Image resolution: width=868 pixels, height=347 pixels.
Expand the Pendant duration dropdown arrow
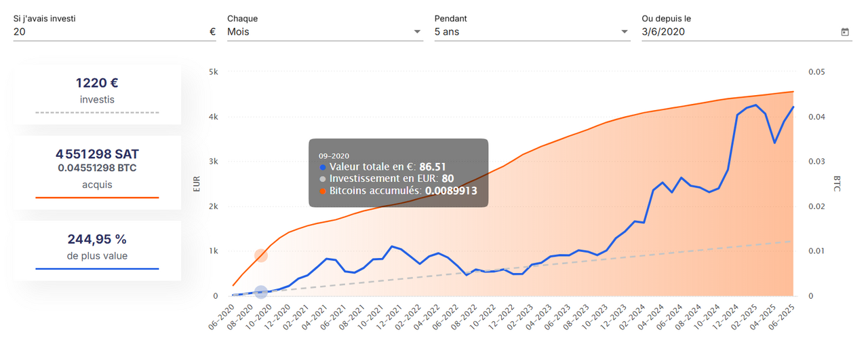(624, 32)
